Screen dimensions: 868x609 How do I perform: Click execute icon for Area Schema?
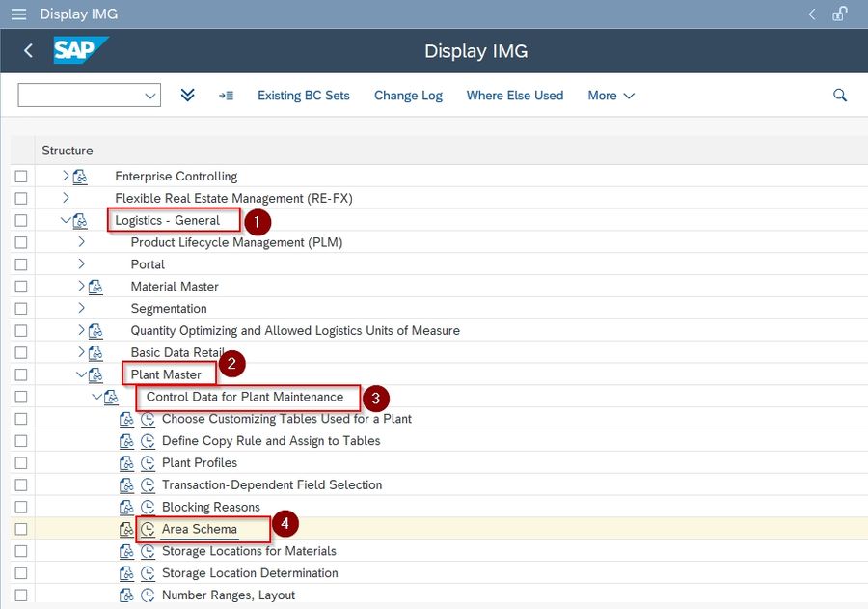[x=148, y=529]
